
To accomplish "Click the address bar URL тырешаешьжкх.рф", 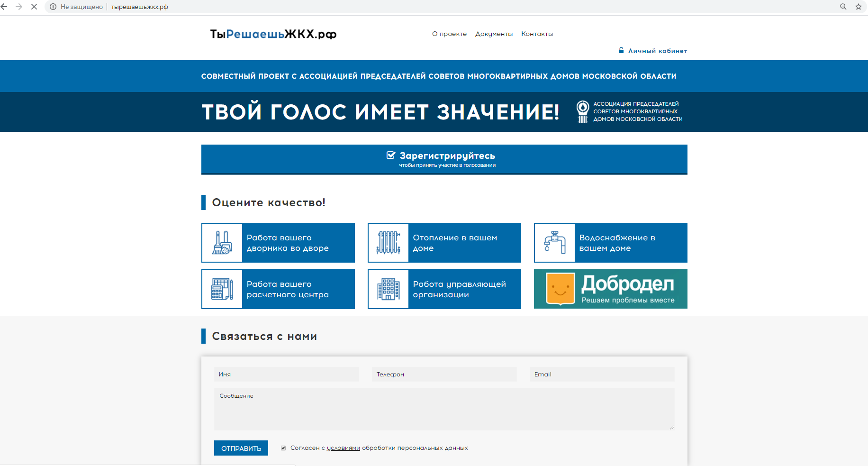I will pyautogui.click(x=140, y=7).
